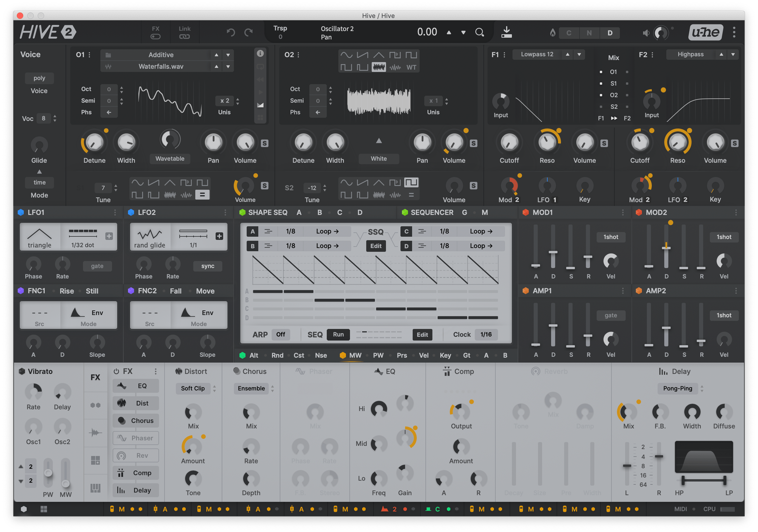Click the Voc voice count field
This screenshot has width=758, height=532.
point(44,118)
